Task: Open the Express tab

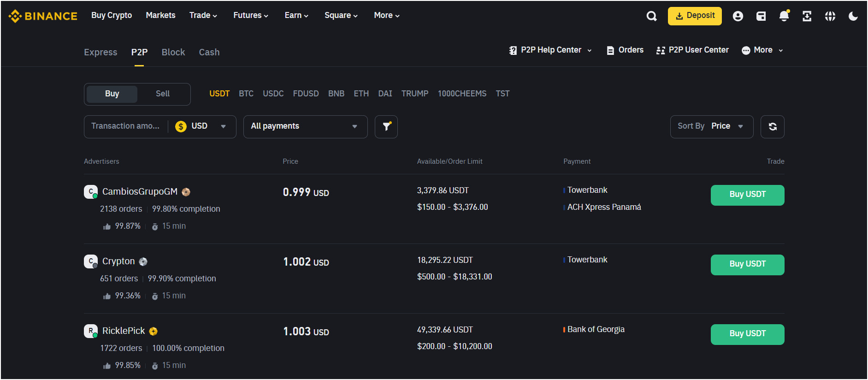Action: [x=100, y=53]
